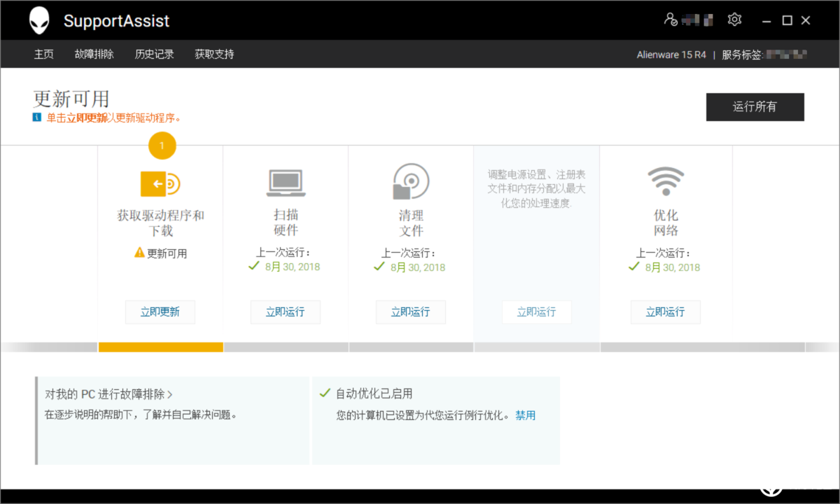Click the orange driver download icon
This screenshot has height=504, width=840.
coord(160,184)
